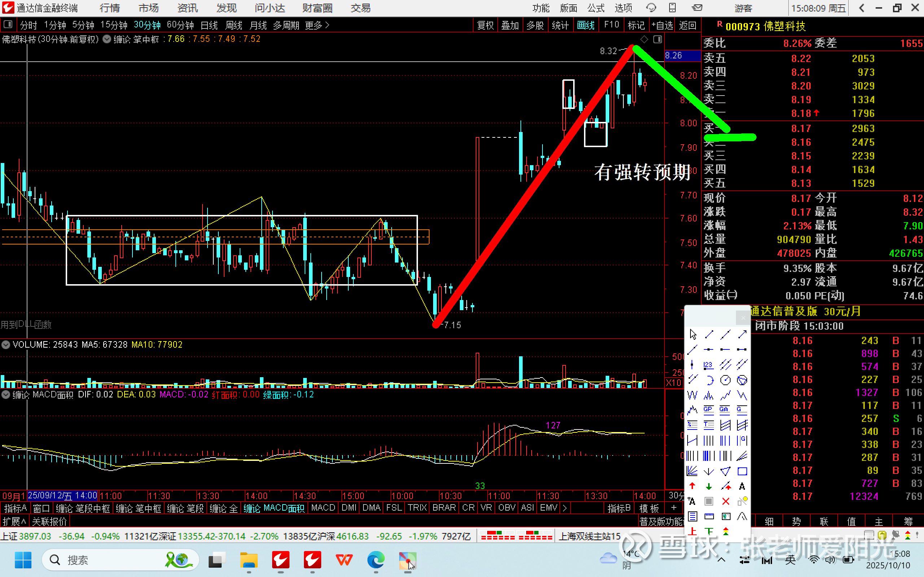Switch to the 日线 daily chart tab

tap(209, 26)
